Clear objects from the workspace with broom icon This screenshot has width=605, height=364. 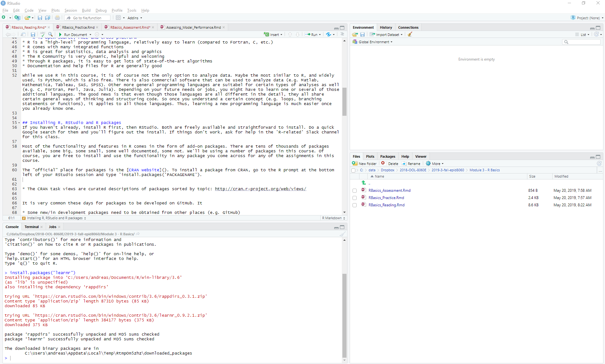point(409,34)
